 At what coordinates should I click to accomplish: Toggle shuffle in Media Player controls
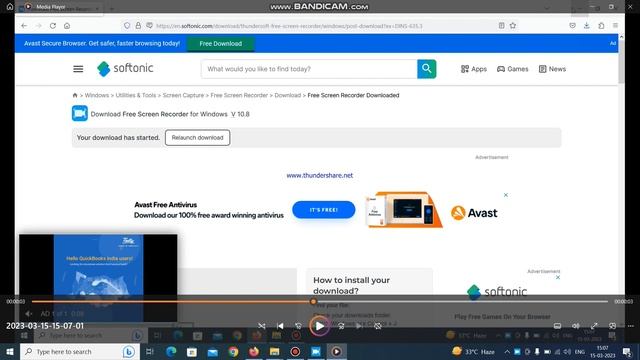262,326
